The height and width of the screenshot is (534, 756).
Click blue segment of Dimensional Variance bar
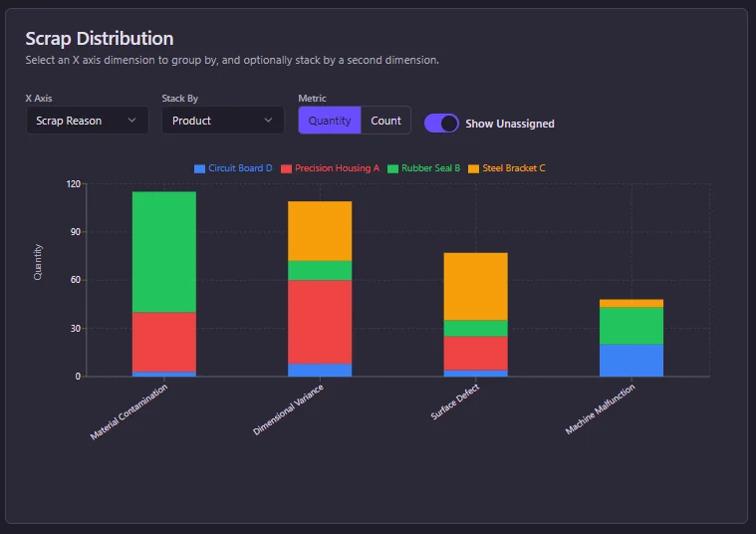320,370
